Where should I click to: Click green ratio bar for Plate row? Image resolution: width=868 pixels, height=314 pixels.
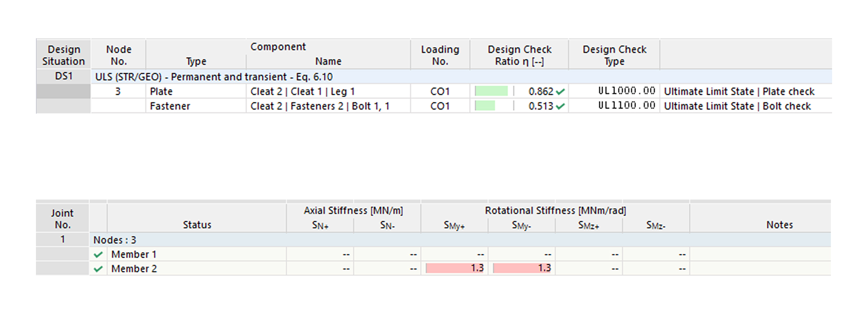click(491, 91)
